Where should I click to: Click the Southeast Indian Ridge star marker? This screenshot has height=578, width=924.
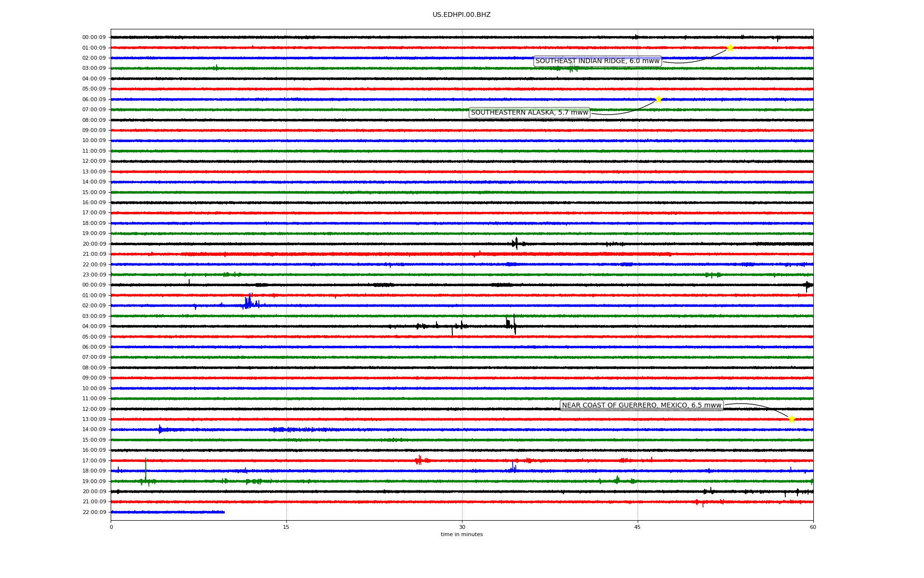(x=730, y=48)
